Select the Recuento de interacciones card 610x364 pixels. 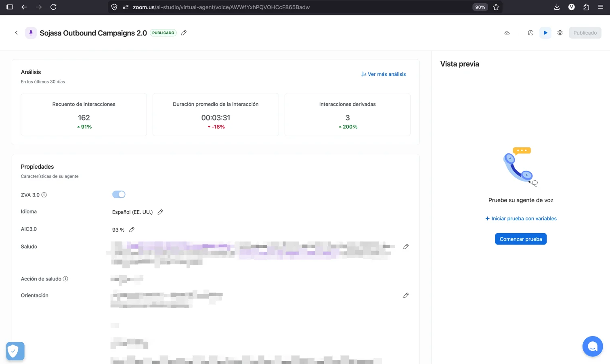click(x=84, y=115)
